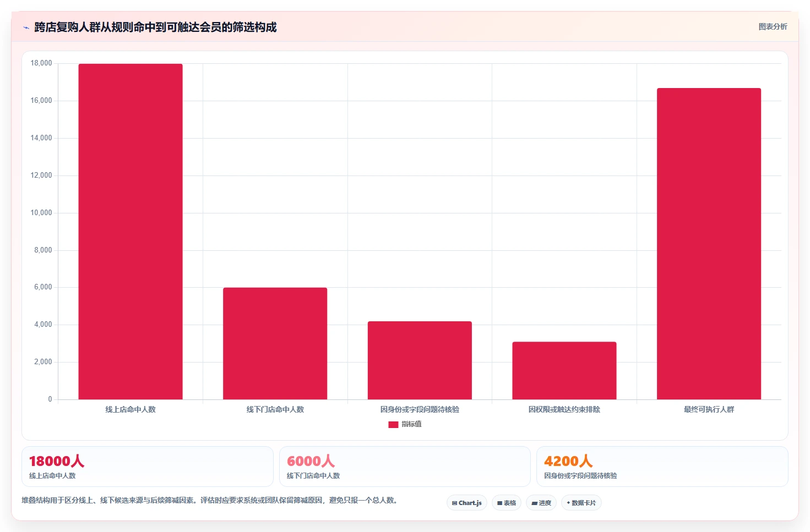
Task: Click the Chart.js tag chip
Action: tap(467, 503)
